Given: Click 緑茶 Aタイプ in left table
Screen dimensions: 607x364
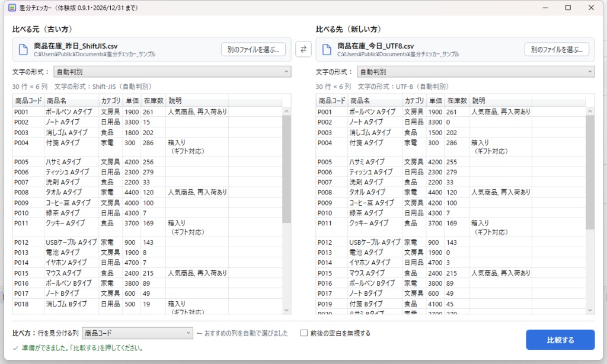Looking at the screenshot, I should point(63,213).
